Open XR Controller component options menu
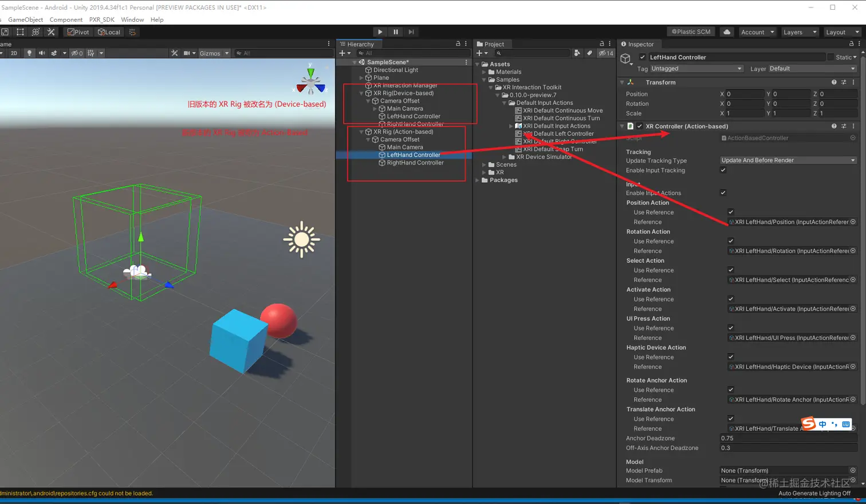 point(853,126)
